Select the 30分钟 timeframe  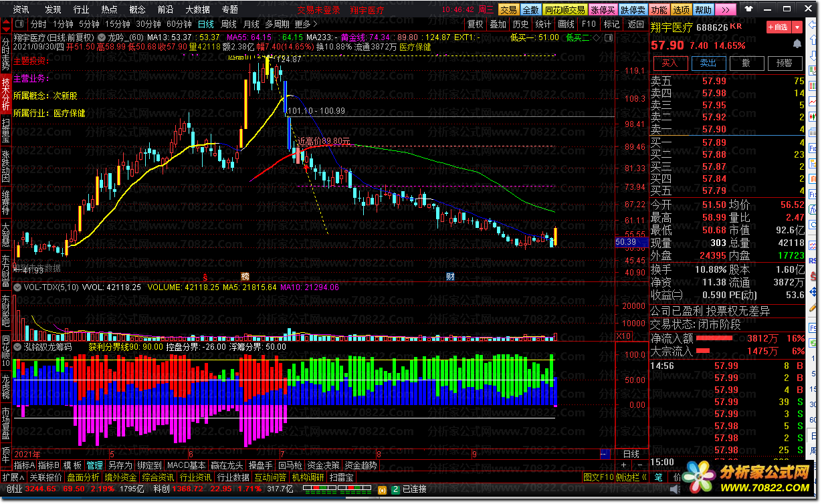[x=148, y=24]
